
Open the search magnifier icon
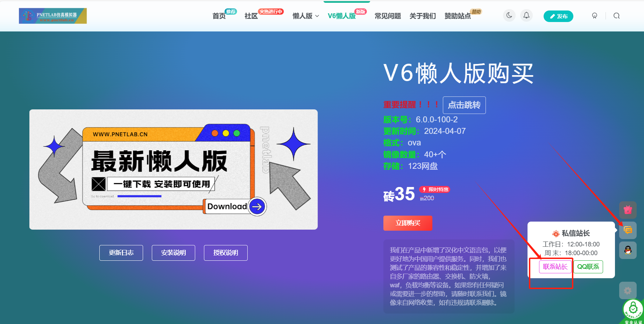pyautogui.click(x=617, y=16)
